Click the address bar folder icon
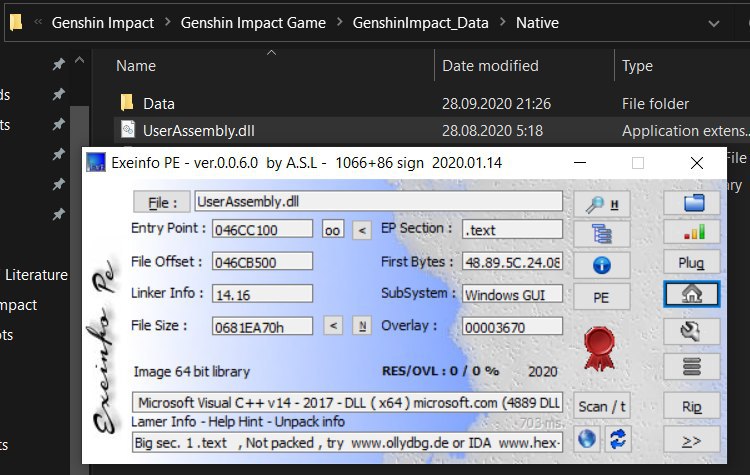 coord(16,22)
